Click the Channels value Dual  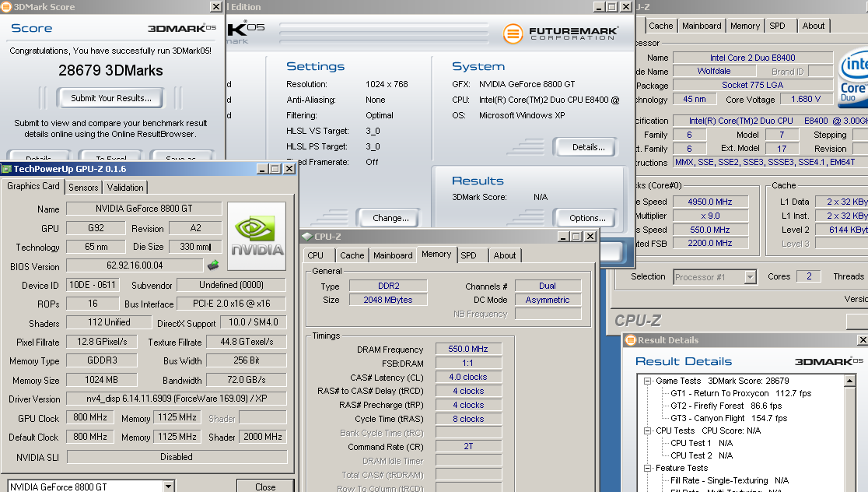[548, 286]
